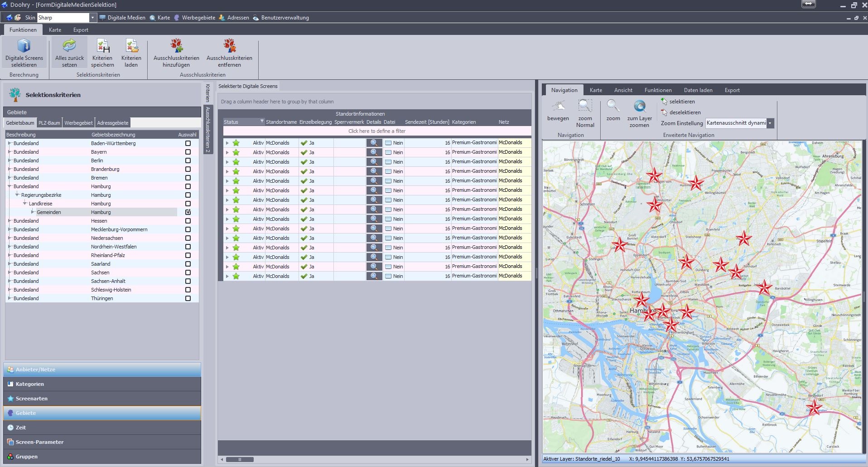This screenshot has height=467, width=868.
Task: Expand Bundesland Schleswig-Holstein node
Action: point(10,290)
